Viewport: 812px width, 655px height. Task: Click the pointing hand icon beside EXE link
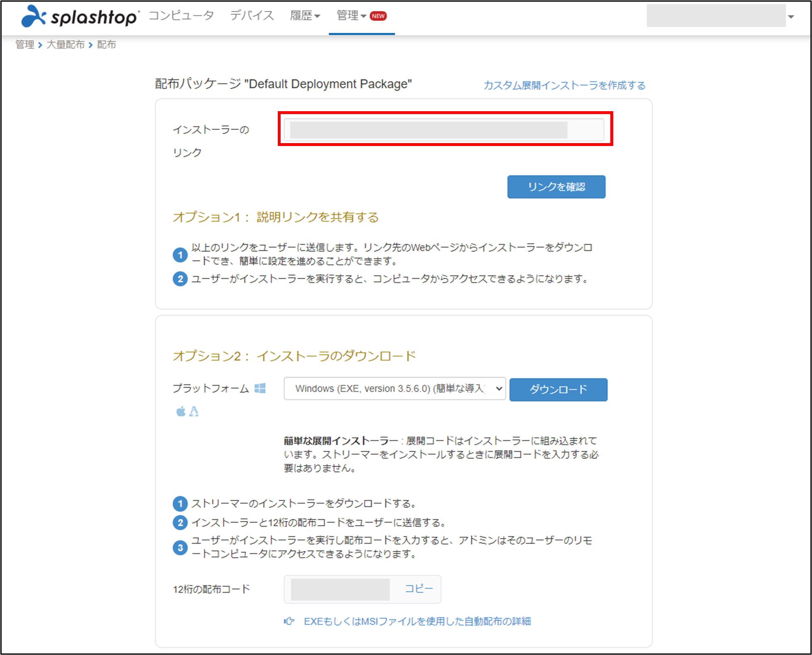[x=289, y=621]
